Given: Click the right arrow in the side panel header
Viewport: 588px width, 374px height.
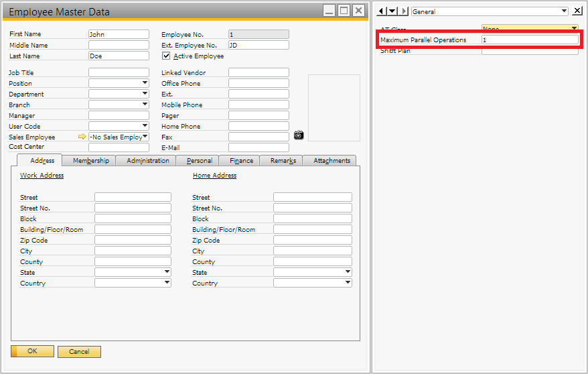Looking at the screenshot, I should click(404, 11).
